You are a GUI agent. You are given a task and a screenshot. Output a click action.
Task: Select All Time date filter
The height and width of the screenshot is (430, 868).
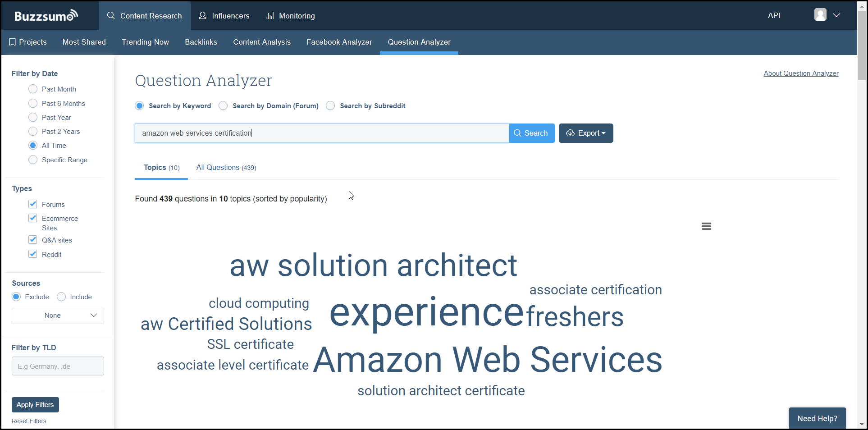[x=33, y=145]
